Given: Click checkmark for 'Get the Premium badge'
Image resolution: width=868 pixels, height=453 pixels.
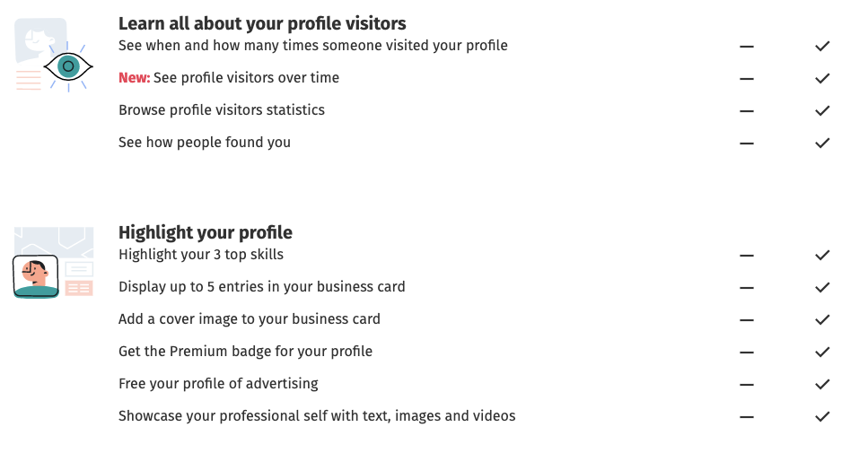Looking at the screenshot, I should pos(822,352).
